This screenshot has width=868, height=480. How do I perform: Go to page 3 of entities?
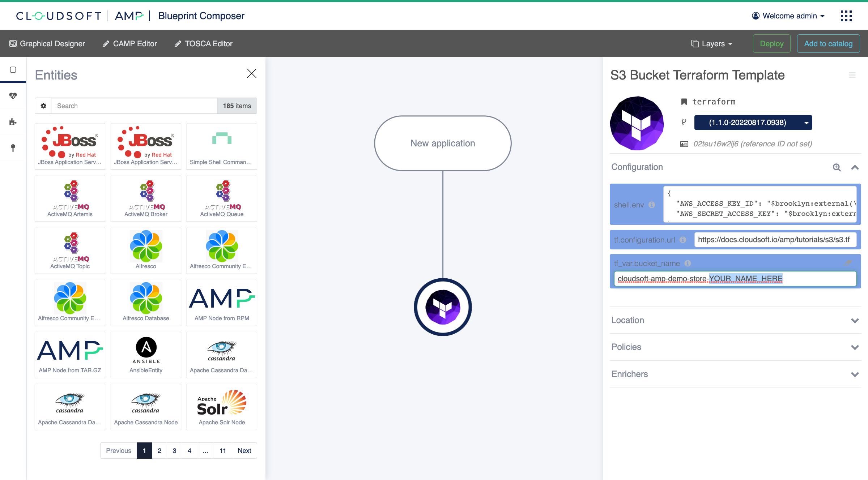[x=174, y=451]
